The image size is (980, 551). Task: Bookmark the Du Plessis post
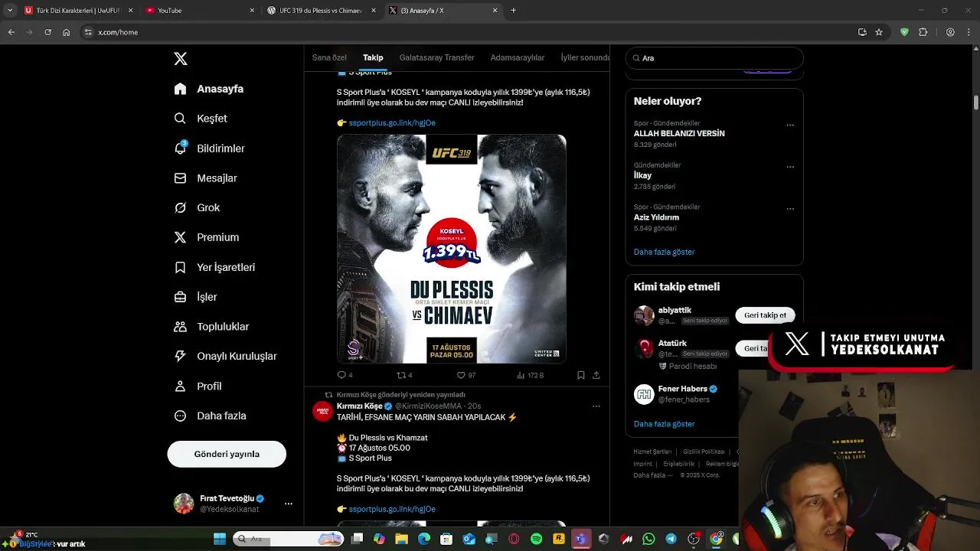click(581, 375)
